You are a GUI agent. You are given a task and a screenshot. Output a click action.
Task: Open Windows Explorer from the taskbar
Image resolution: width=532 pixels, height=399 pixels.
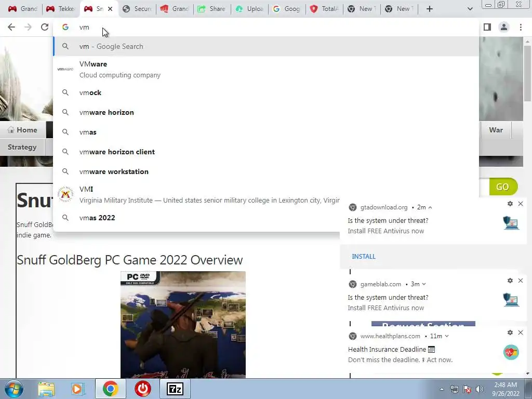pos(46,389)
